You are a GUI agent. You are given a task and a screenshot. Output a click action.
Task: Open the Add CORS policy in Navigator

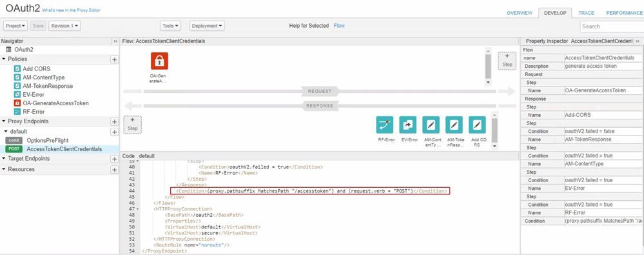[37, 68]
